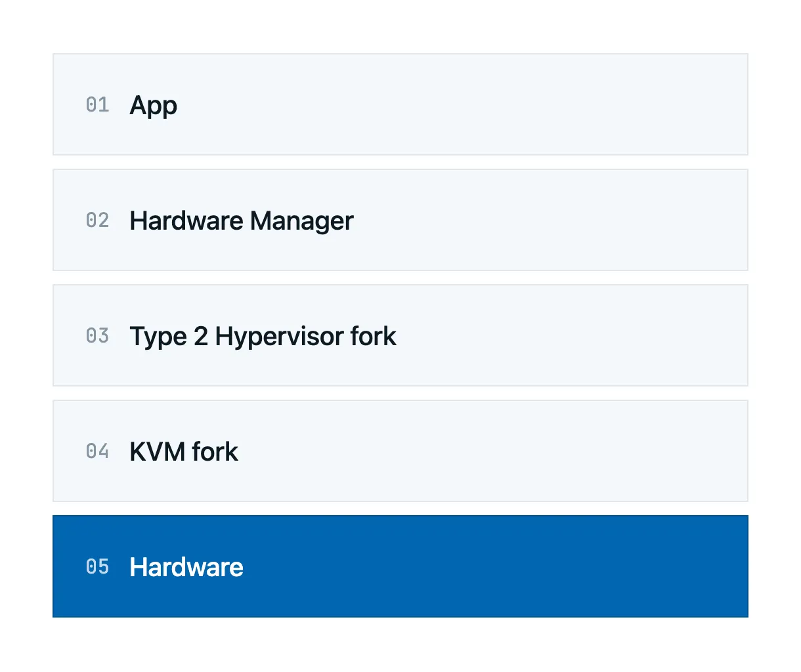This screenshot has width=801, height=672.
Task: Click the highlighted Hardware layer row
Action: tap(401, 566)
